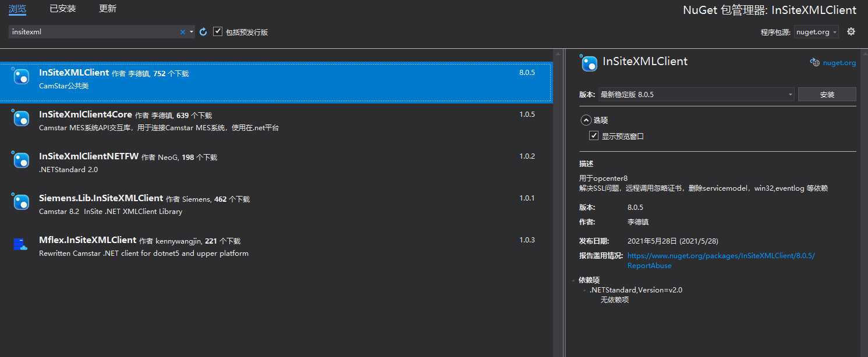
Task: Toggle the show preview window checkbox
Action: pyautogui.click(x=594, y=135)
